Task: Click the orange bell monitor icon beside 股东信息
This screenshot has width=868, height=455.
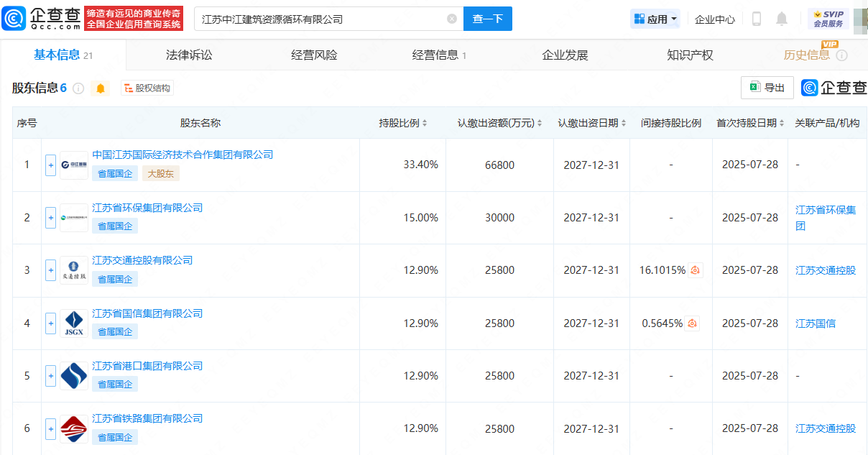Action: pos(101,88)
